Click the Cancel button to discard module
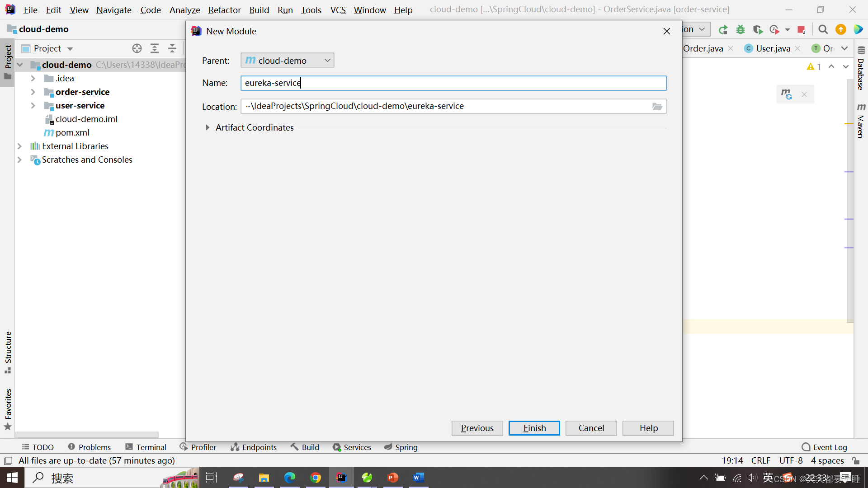This screenshot has height=488, width=868. click(591, 427)
